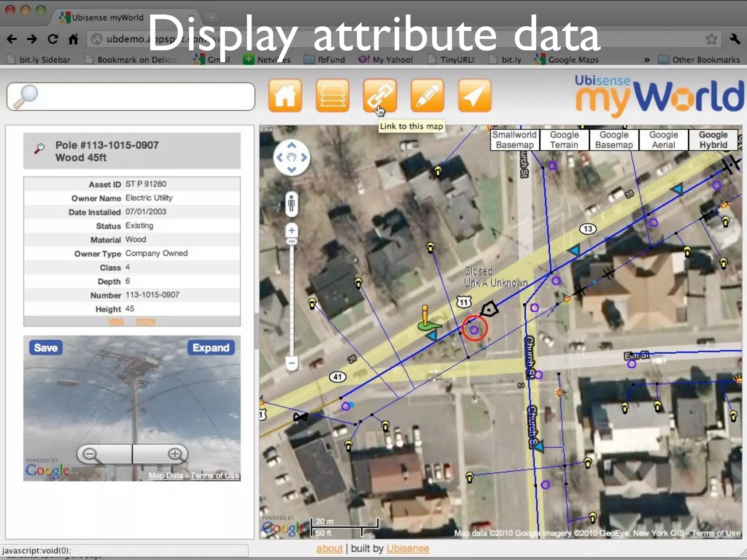This screenshot has width=747, height=560.
Task: Open the Ubisense footer link
Action: tap(408, 548)
